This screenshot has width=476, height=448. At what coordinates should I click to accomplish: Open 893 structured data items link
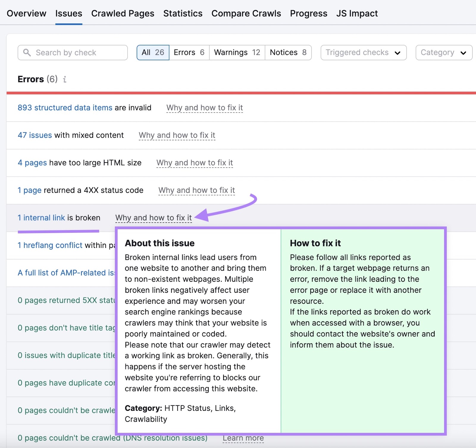point(65,108)
